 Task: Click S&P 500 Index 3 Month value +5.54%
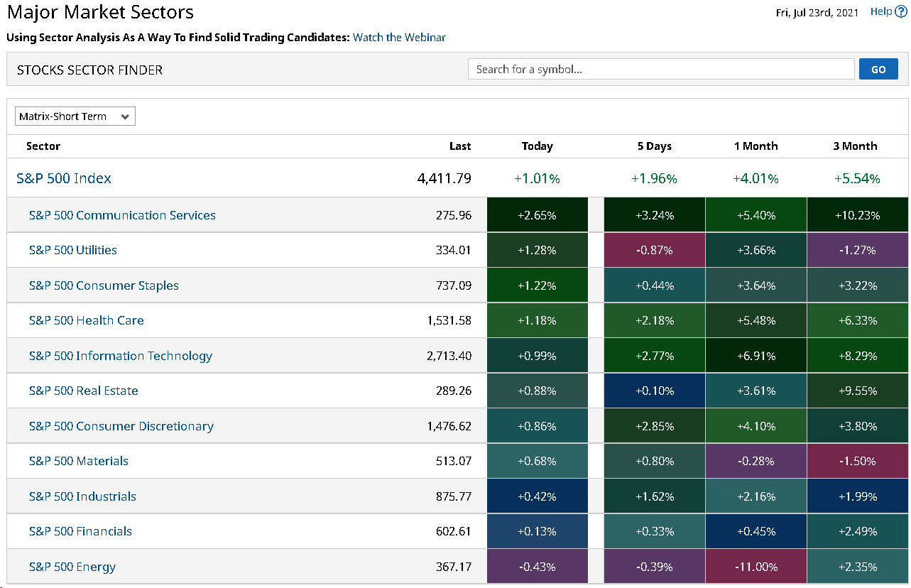point(857,178)
